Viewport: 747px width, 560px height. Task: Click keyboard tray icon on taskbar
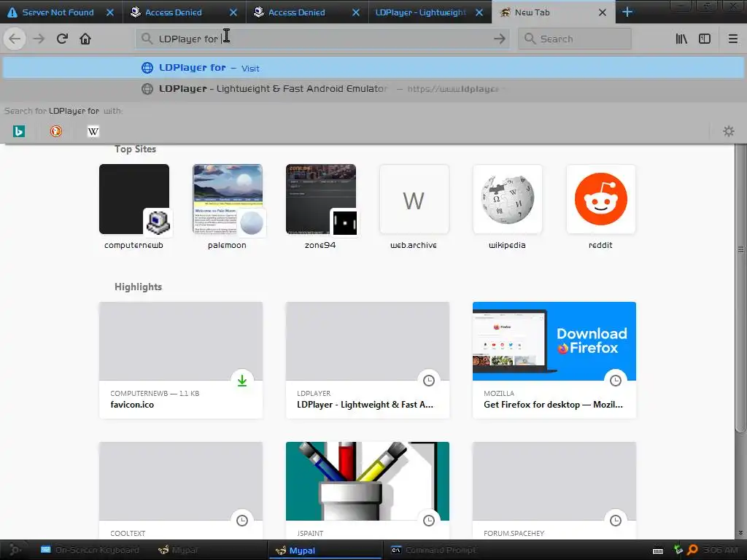658,551
